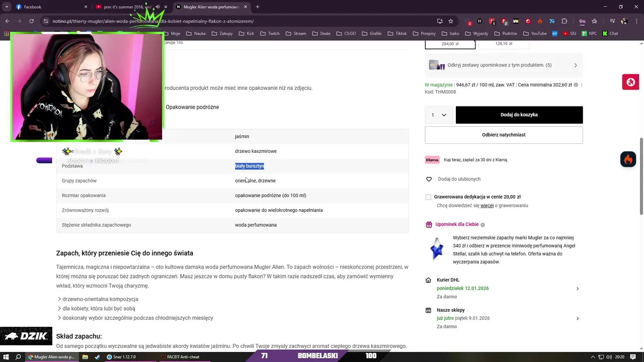Open the CS:GO bookmark folder
The height and width of the screenshot is (362, 644).
click(x=346, y=34)
